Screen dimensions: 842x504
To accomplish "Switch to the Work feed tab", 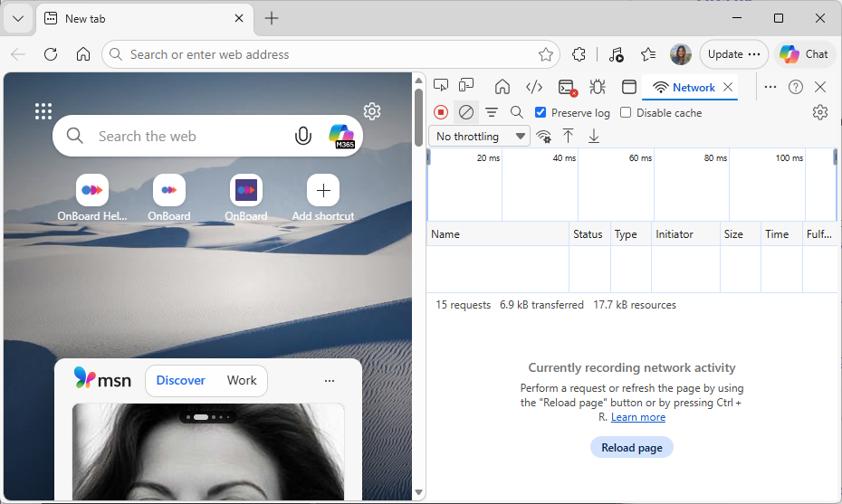I will [242, 380].
